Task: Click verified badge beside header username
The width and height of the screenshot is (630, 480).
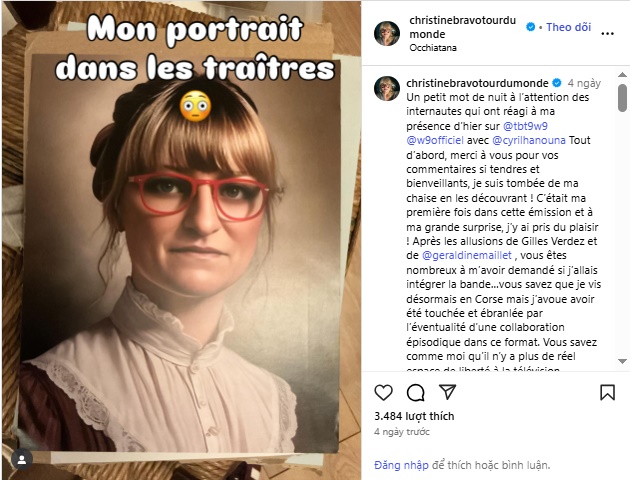Action: pyautogui.click(x=530, y=27)
